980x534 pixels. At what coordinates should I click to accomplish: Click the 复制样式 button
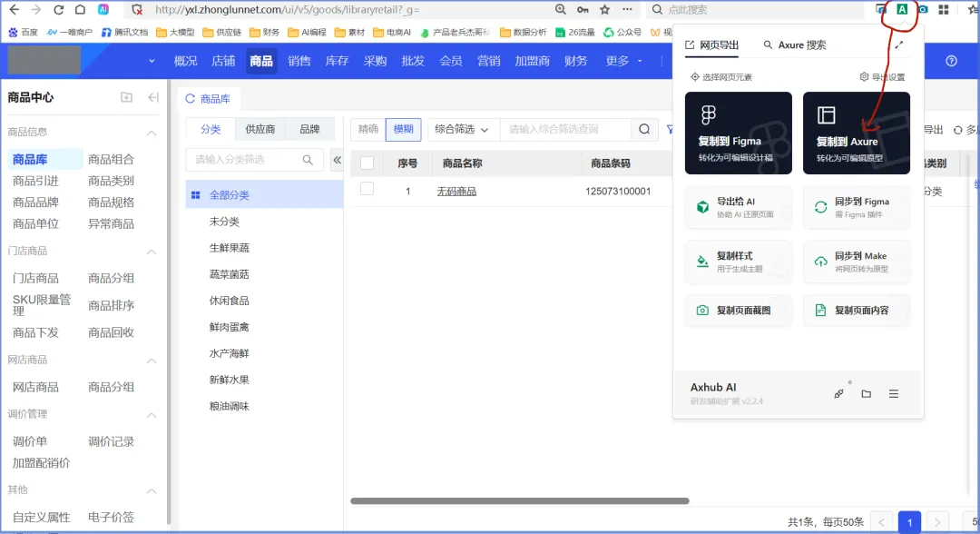coord(738,262)
